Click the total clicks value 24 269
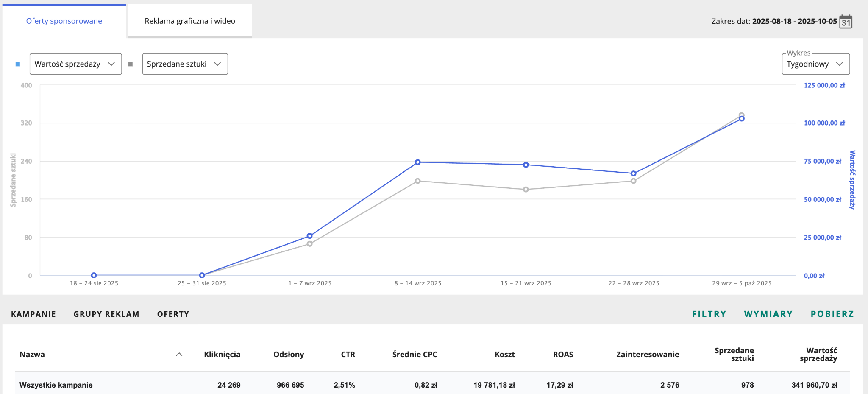This screenshot has height=394, width=868. (229, 385)
